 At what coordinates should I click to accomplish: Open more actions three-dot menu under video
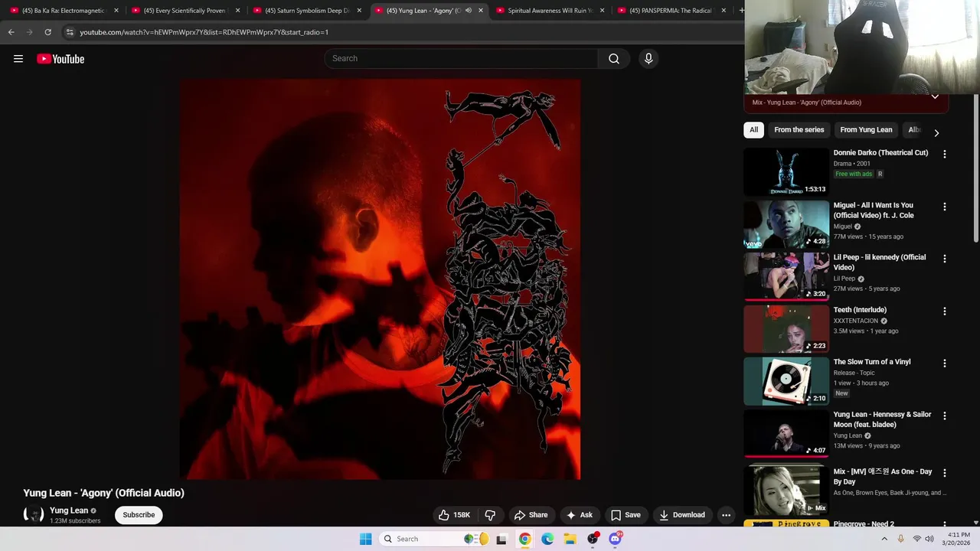(x=727, y=515)
